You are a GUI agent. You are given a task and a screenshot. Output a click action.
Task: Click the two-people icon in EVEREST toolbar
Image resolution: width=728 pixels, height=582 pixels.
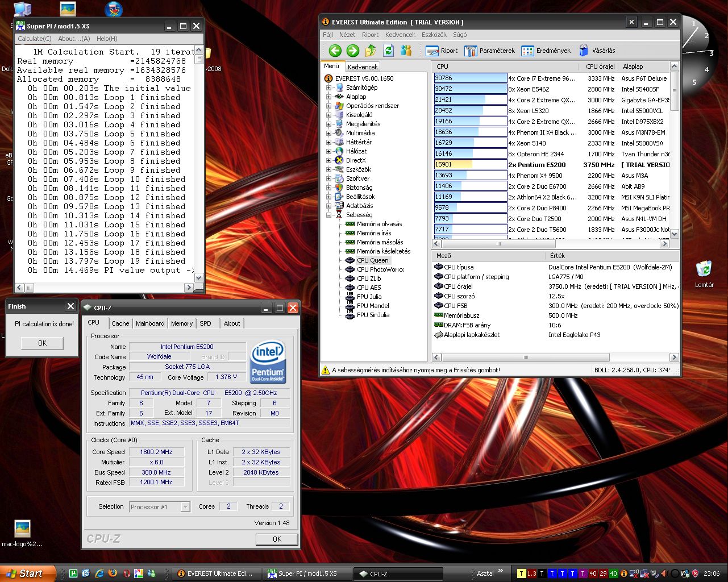(406, 51)
